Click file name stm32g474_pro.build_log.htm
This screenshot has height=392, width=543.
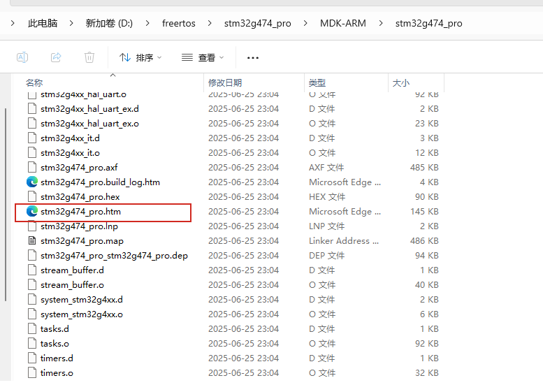coord(100,182)
